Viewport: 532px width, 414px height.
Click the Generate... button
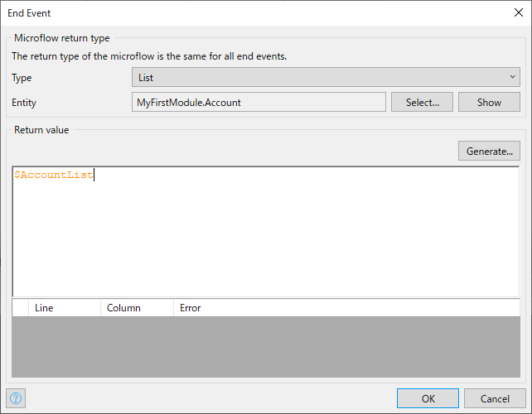pos(489,151)
